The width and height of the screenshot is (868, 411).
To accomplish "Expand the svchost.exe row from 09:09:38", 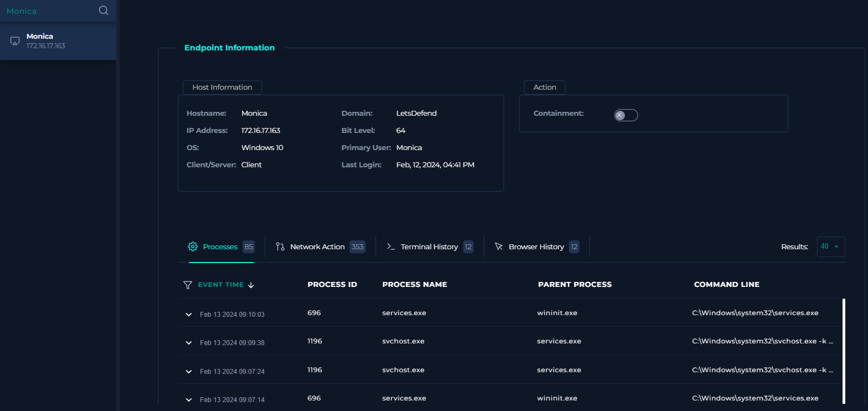I will [188, 342].
